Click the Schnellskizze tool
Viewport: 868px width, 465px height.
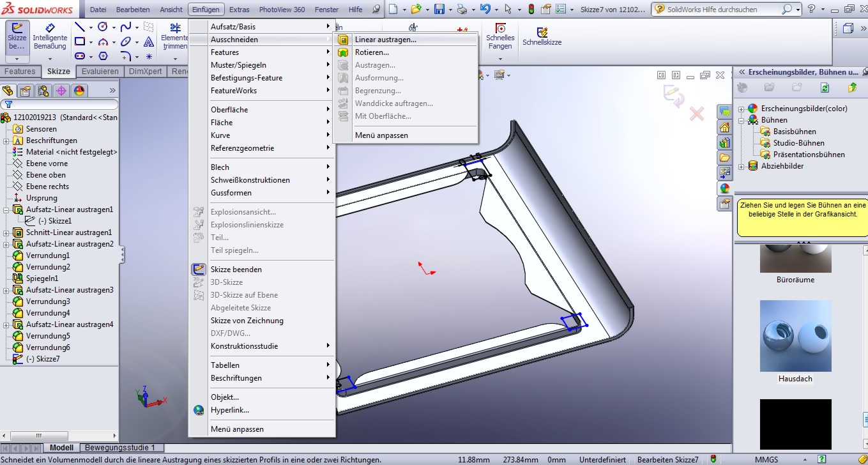tap(542, 36)
